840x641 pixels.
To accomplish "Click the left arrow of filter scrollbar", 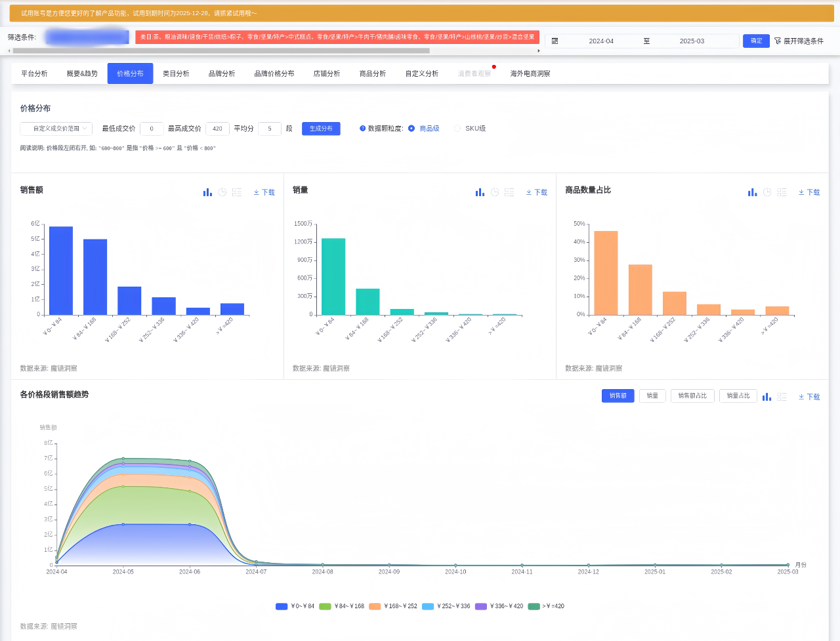I will click(x=9, y=51).
